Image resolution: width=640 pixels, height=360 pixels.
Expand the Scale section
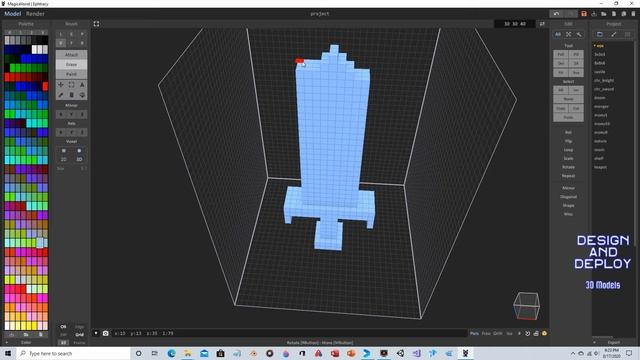[569, 158]
